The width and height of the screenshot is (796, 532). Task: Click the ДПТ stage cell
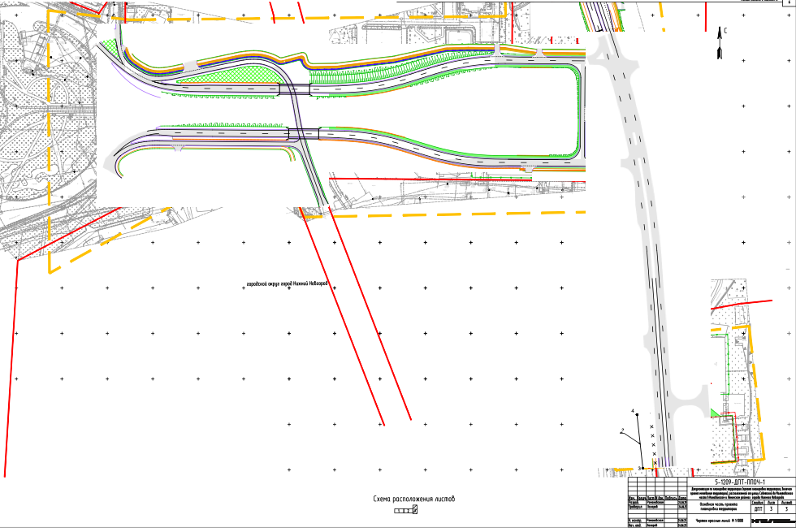click(758, 509)
